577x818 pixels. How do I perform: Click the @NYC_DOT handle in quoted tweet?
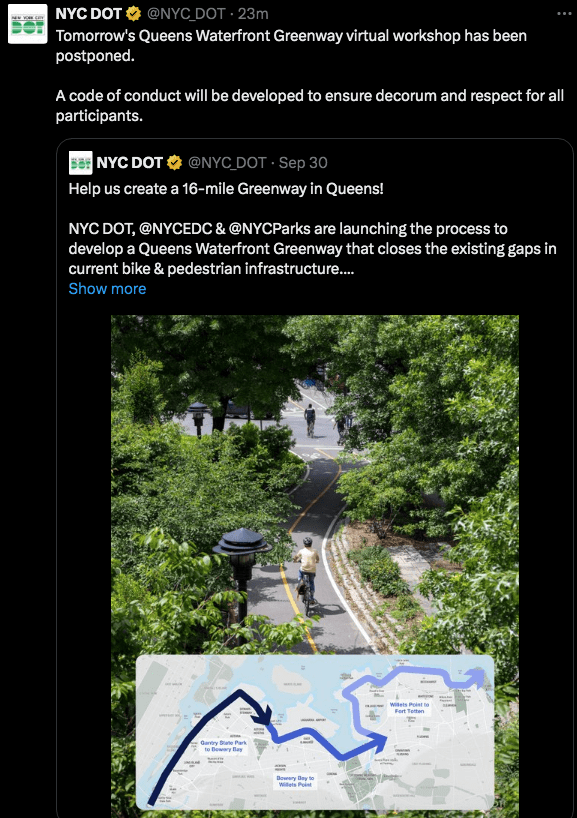[227, 163]
